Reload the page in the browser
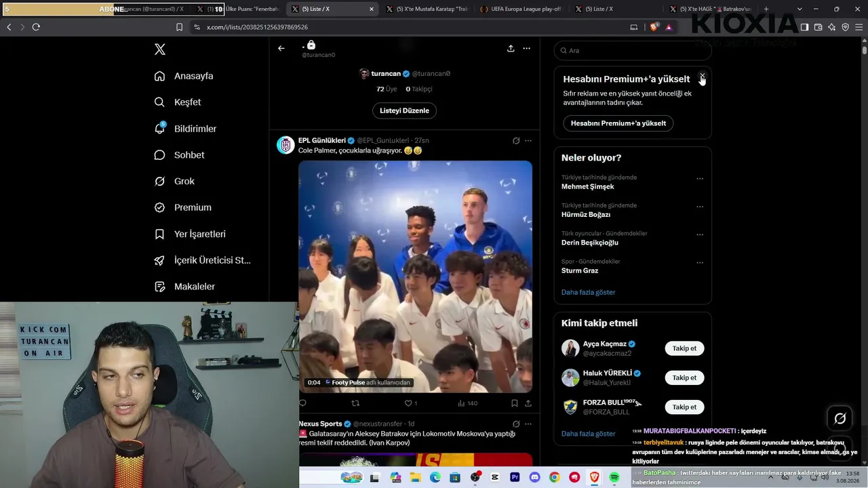The width and height of the screenshot is (868, 488). click(x=36, y=27)
